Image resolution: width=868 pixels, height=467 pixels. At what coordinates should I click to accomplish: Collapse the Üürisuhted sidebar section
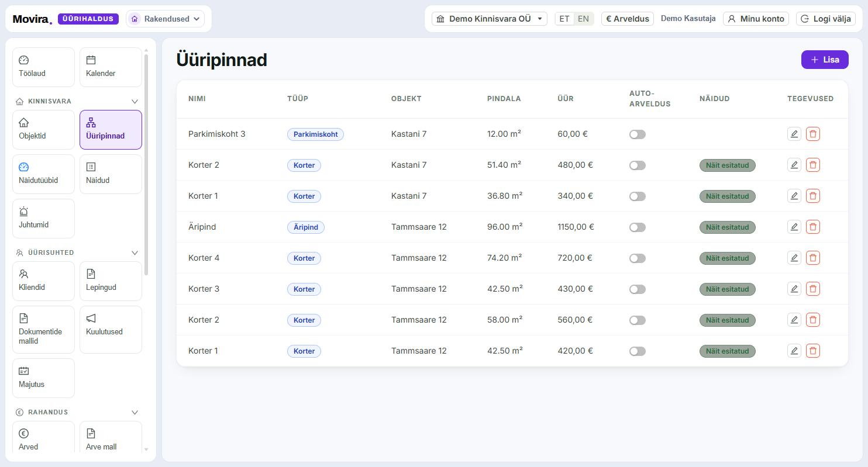135,252
